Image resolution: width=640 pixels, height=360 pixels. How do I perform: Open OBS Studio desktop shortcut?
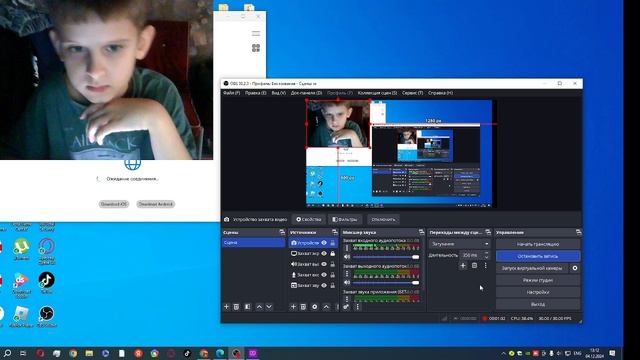pos(47,316)
